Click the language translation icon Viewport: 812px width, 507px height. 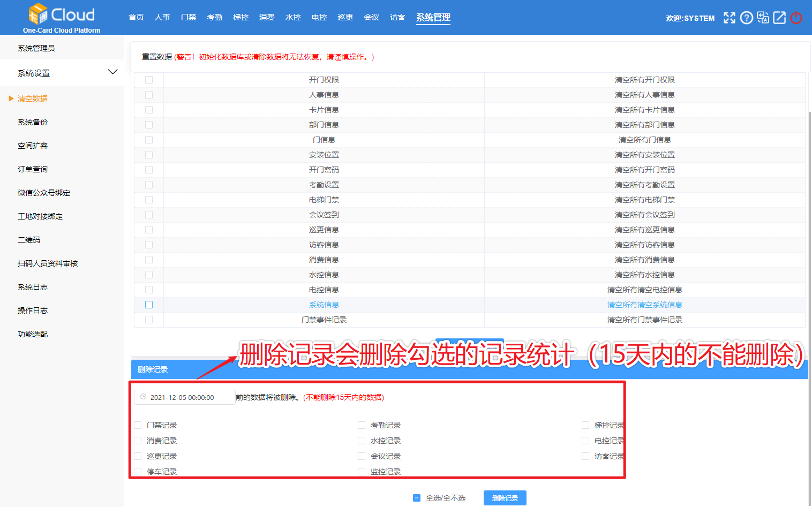pos(763,18)
